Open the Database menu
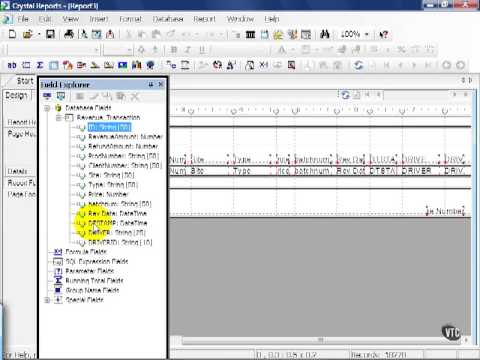480x360 pixels. 168,19
